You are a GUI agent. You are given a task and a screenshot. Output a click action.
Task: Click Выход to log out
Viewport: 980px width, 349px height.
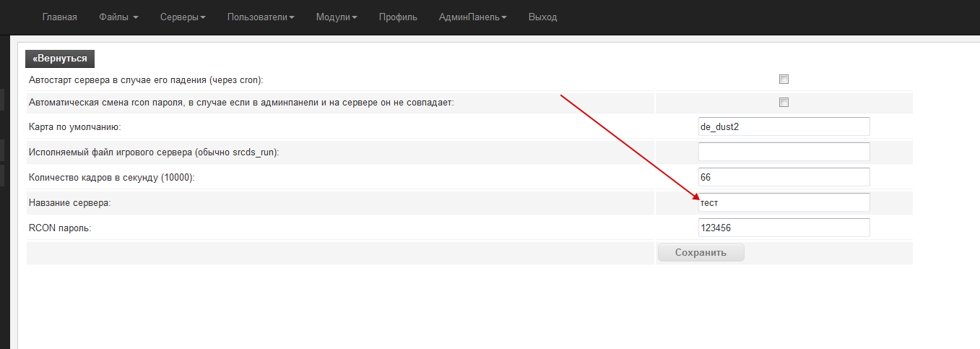pyautogui.click(x=542, y=17)
